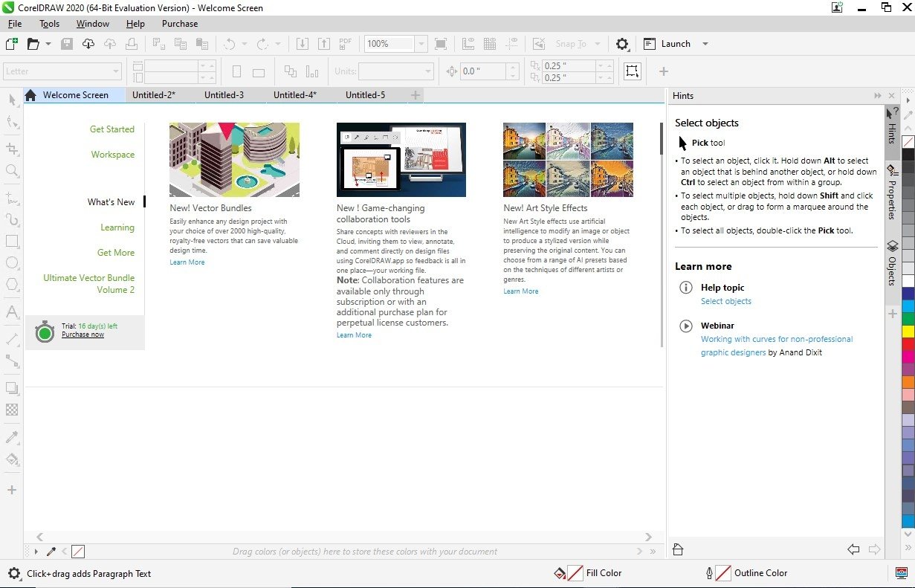
Task: Open the File menu
Action: (14, 24)
